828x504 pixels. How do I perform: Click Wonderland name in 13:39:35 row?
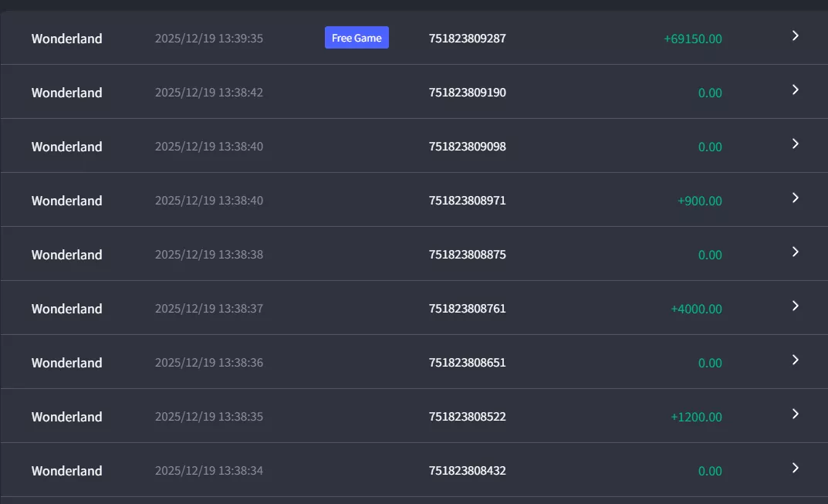click(x=67, y=39)
